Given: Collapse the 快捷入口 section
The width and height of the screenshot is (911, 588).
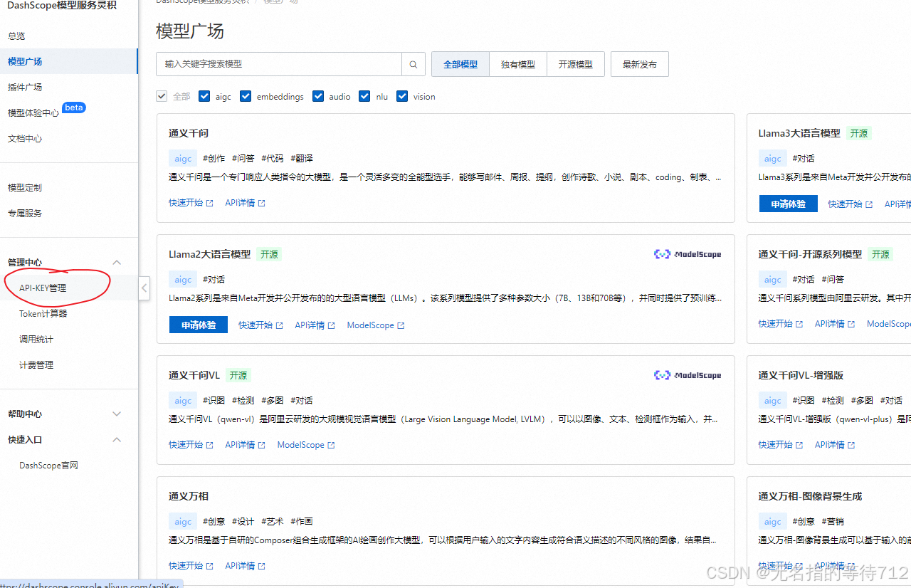Looking at the screenshot, I should (117, 440).
